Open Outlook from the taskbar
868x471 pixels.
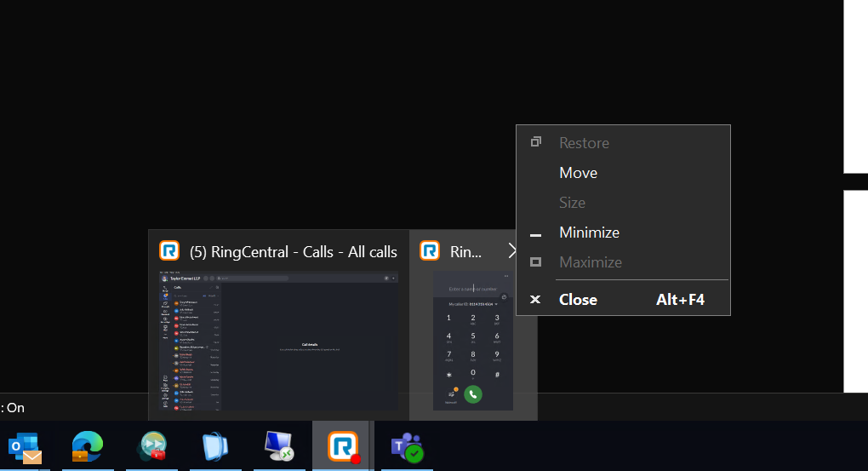(x=25, y=447)
